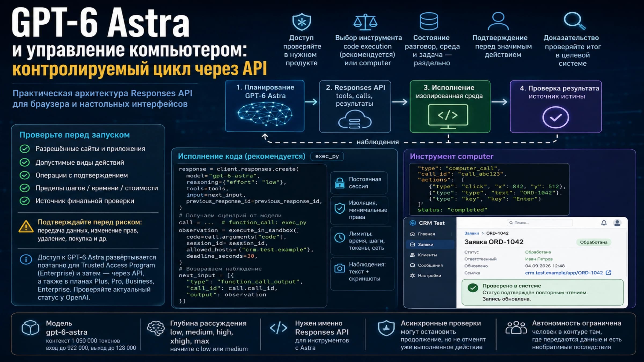Click the контекст 1 050 000 токенов text
Image resolution: width=644 pixels, height=362 pixels.
[x=83, y=341]
